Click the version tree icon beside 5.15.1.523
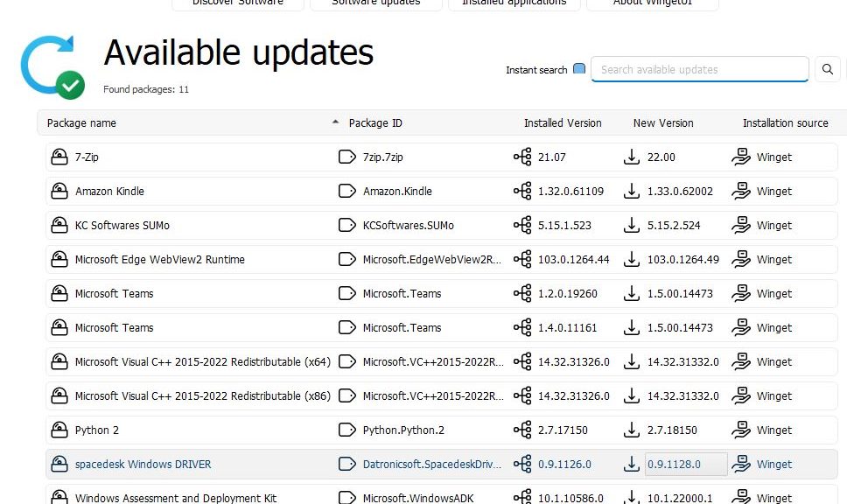This screenshot has height=504, width=847. click(522, 225)
